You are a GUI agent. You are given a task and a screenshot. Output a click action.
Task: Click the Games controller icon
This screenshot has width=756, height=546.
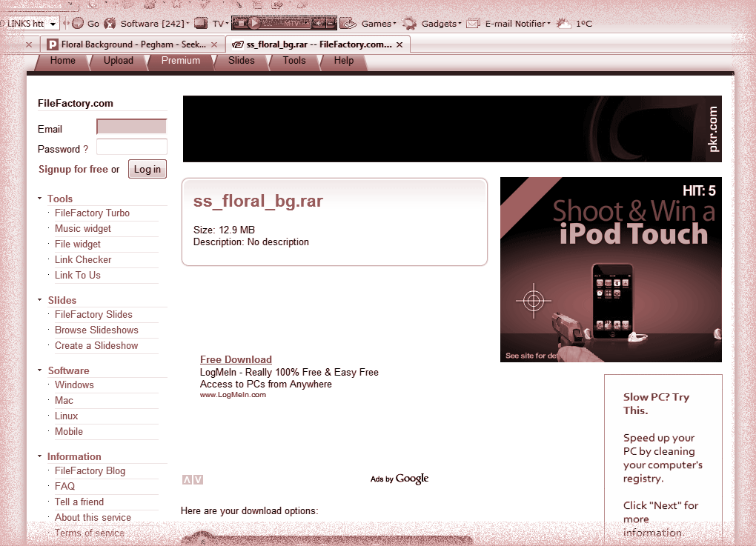coord(348,24)
